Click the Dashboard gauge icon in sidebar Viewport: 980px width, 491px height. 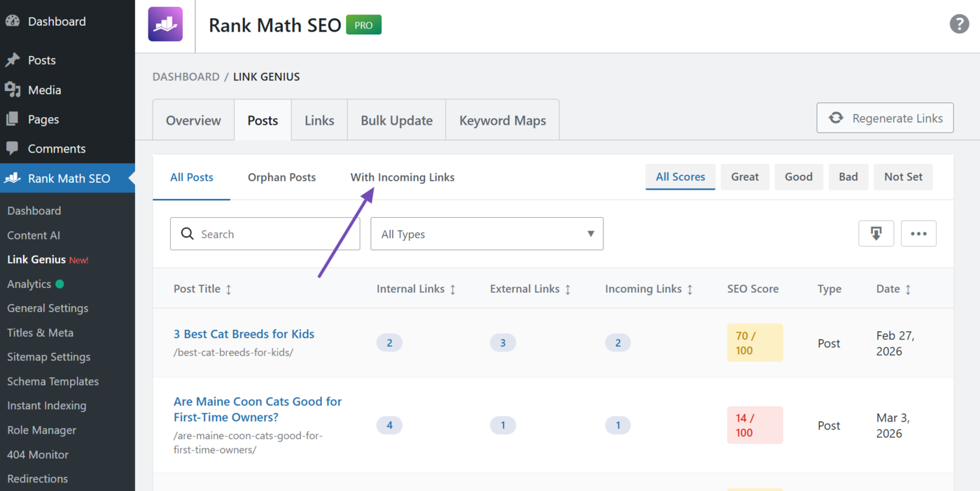tap(13, 21)
